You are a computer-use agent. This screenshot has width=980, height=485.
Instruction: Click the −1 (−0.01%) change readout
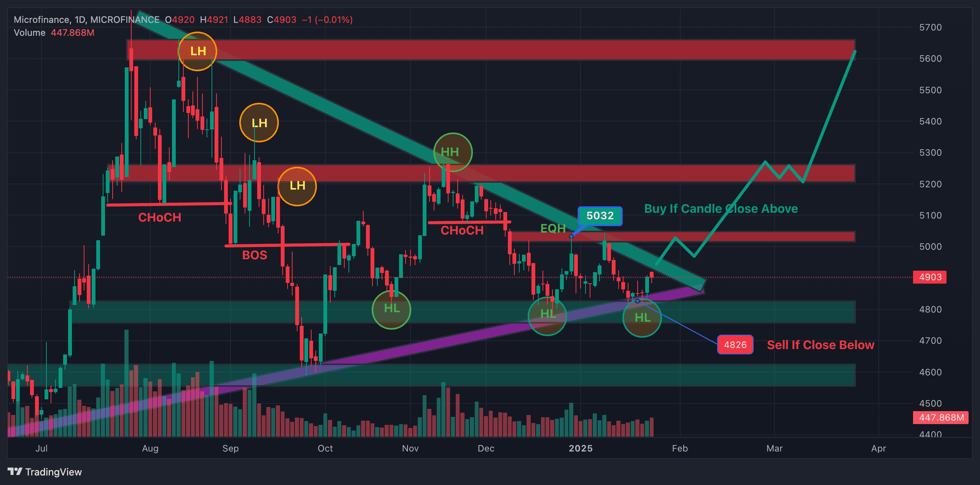[327, 20]
